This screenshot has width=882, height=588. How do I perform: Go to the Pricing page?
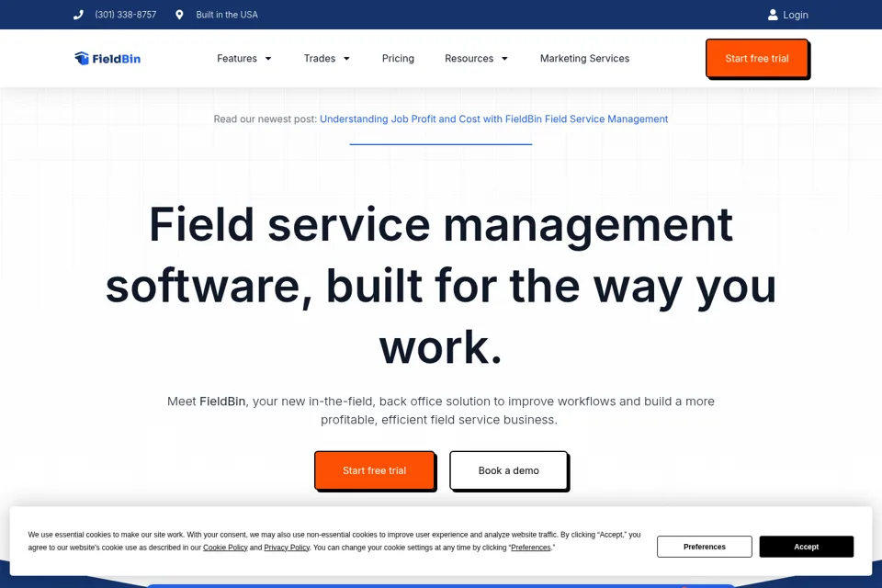click(398, 59)
